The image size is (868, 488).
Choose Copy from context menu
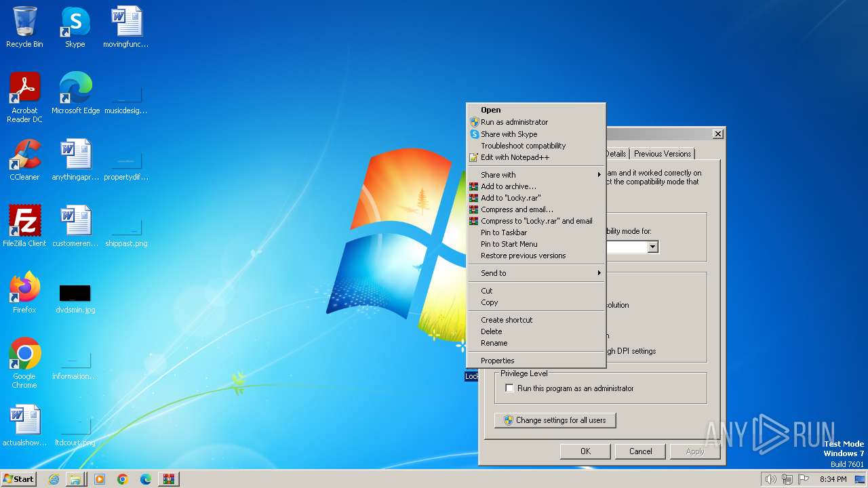point(536,302)
